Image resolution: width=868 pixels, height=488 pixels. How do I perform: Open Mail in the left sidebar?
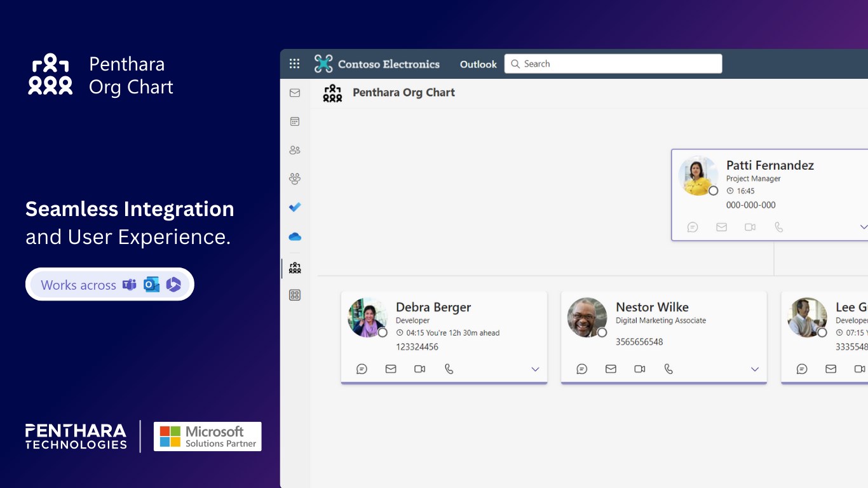pyautogui.click(x=295, y=93)
